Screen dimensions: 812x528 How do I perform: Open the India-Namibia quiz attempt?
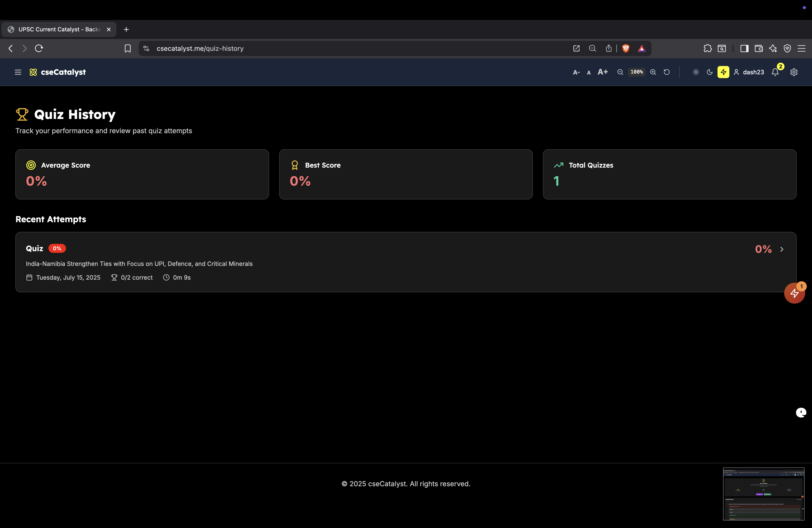click(x=139, y=264)
